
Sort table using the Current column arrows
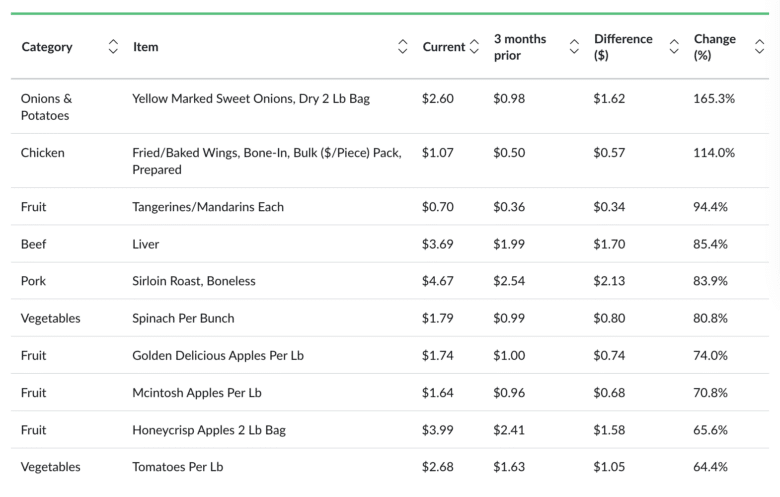pyautogui.click(x=474, y=47)
